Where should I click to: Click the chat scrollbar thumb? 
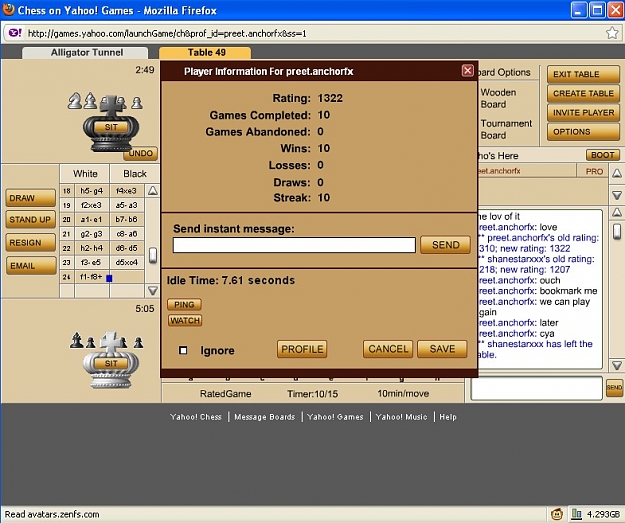point(617,231)
